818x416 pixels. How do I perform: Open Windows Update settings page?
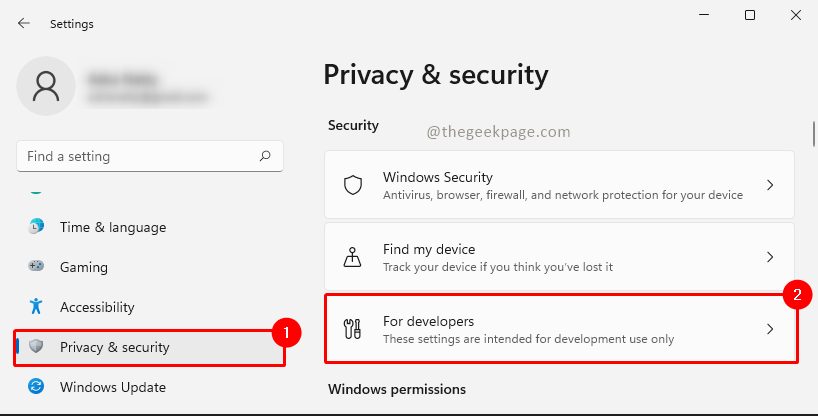tap(112, 387)
